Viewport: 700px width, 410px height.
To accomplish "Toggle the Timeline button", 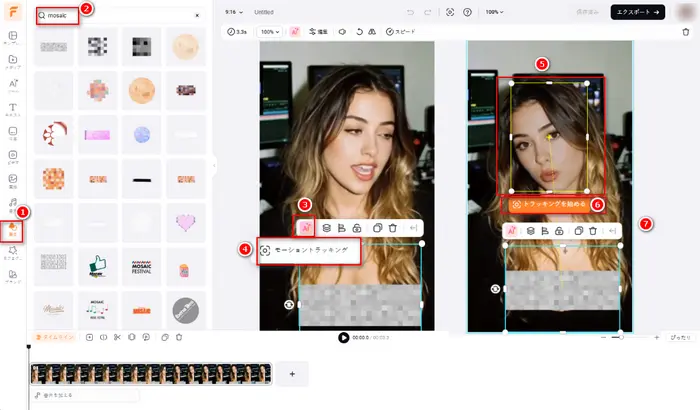I will coord(54,337).
